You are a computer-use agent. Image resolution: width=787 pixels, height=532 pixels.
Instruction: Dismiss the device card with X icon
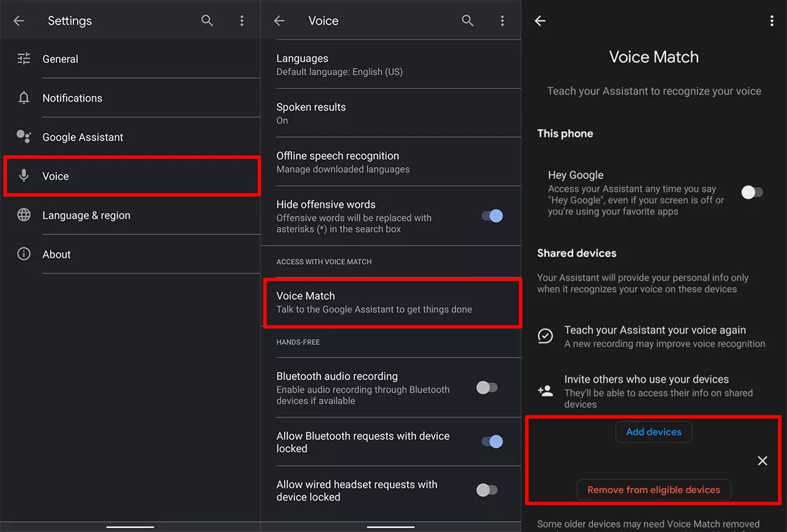coord(762,461)
